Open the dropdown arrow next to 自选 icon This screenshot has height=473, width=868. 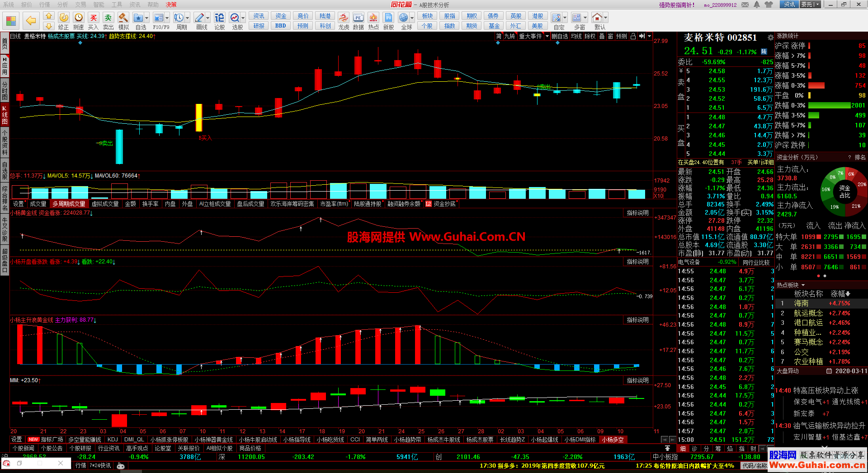147,18
